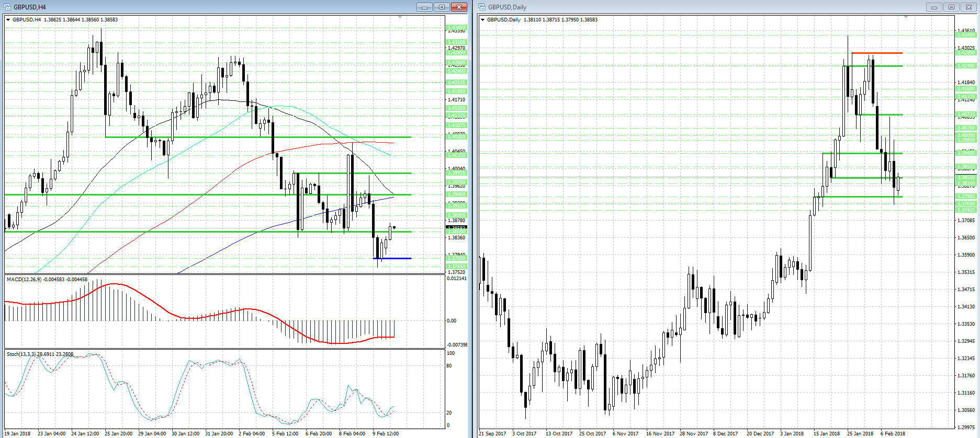Viewport: 980px width, 438px height.
Task: Click the 6 Nov 2017 time axis label
Action: coord(626,433)
